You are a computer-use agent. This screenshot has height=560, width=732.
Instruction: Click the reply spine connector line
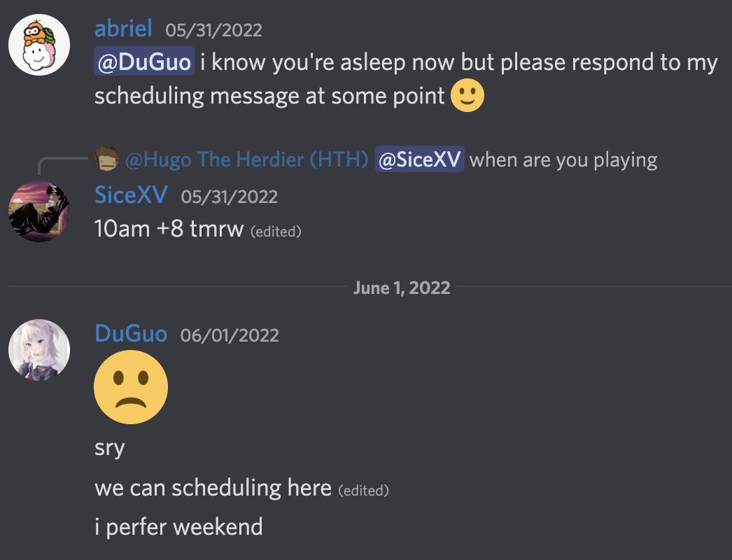[62, 165]
